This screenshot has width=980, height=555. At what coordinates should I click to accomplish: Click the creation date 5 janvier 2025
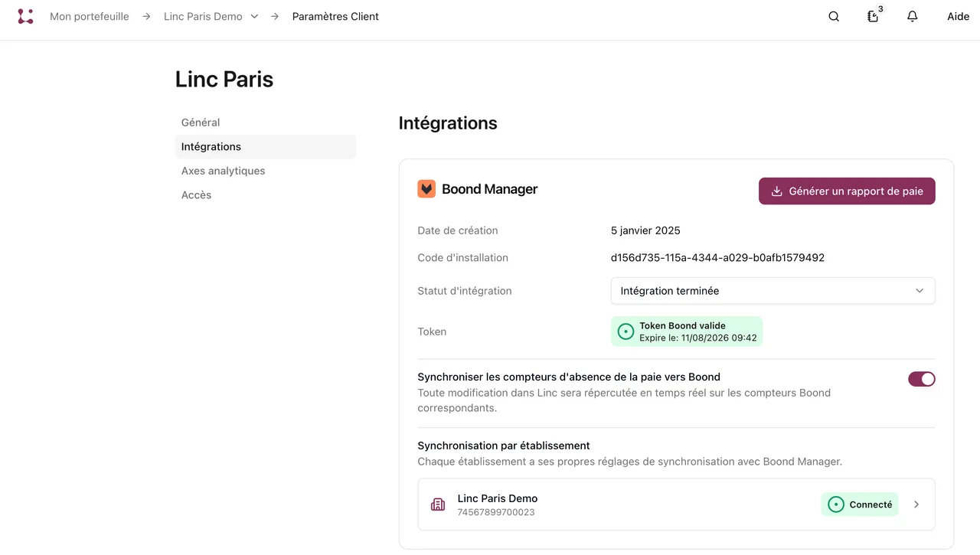pos(645,230)
